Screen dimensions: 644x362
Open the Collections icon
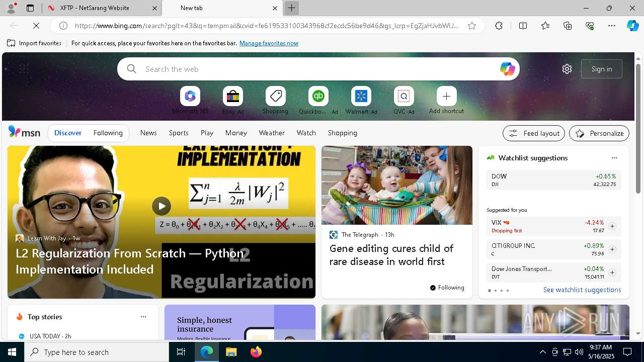click(568, 26)
